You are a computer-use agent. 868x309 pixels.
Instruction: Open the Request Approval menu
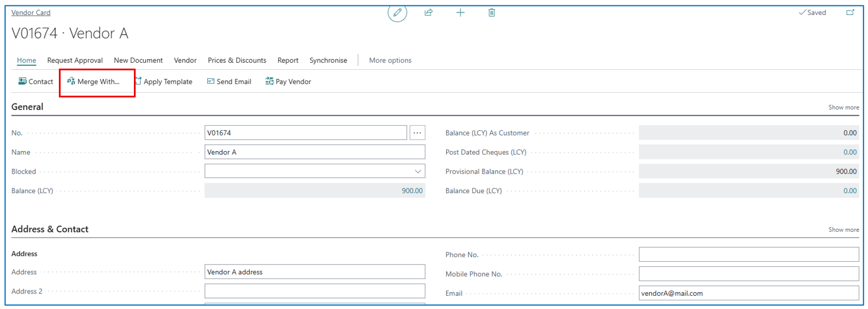[75, 61]
